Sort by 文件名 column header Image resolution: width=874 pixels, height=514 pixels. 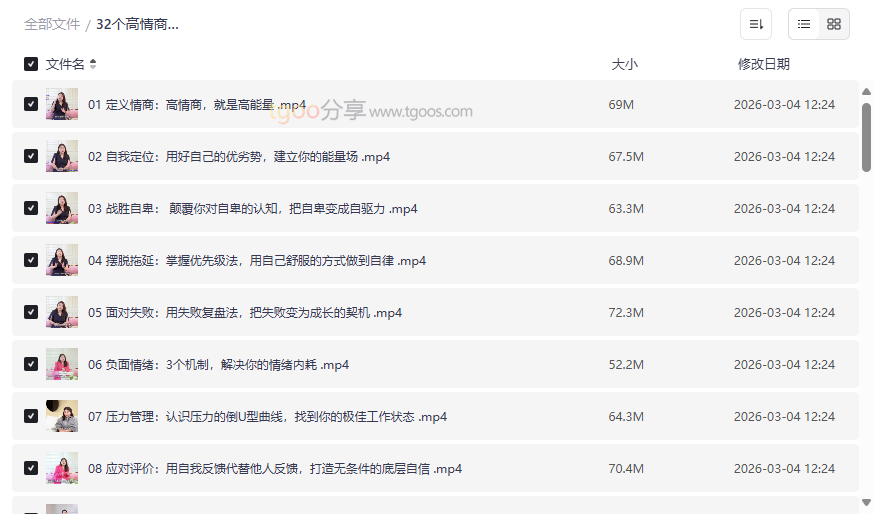click(65, 64)
